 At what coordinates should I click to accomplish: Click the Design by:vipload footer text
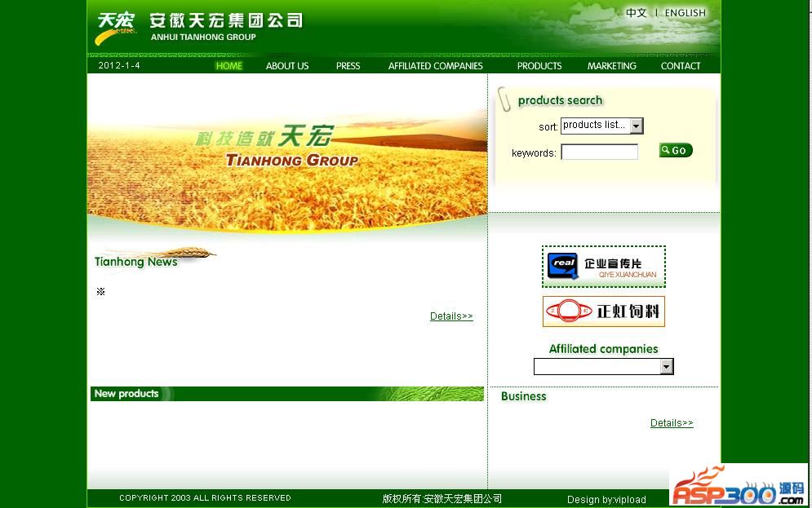pyautogui.click(x=606, y=499)
